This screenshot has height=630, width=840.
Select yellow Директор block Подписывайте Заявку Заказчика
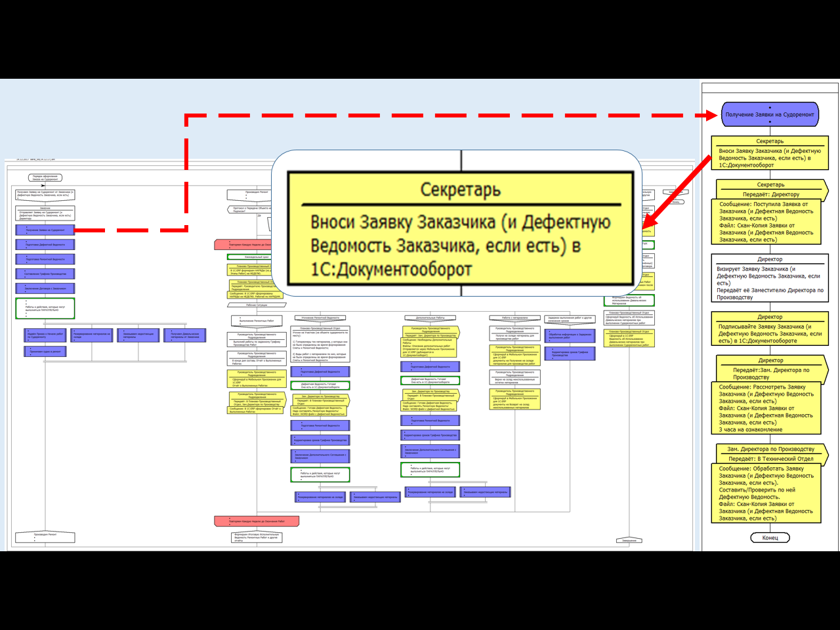769,329
